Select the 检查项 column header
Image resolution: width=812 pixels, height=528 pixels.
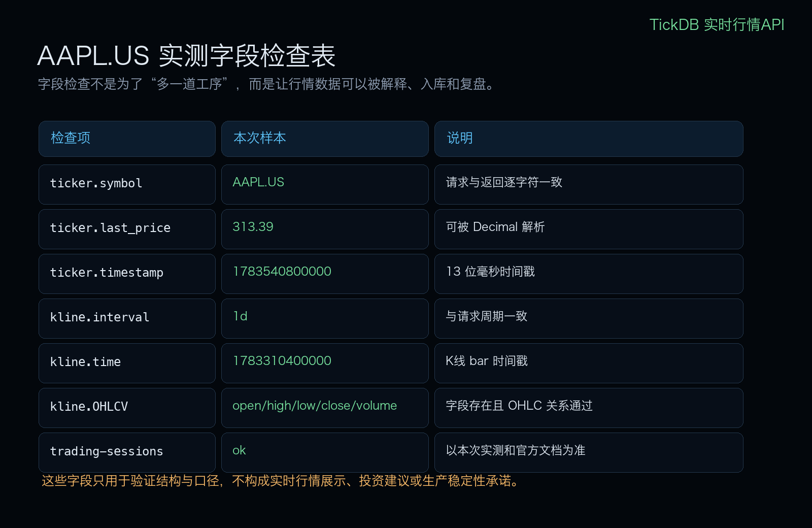pyautogui.click(x=127, y=139)
